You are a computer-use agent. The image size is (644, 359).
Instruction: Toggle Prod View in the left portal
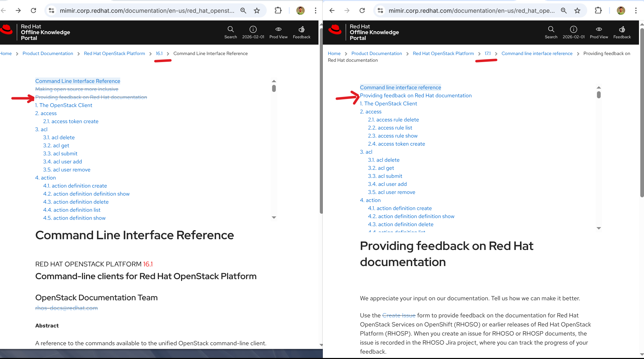278,32
